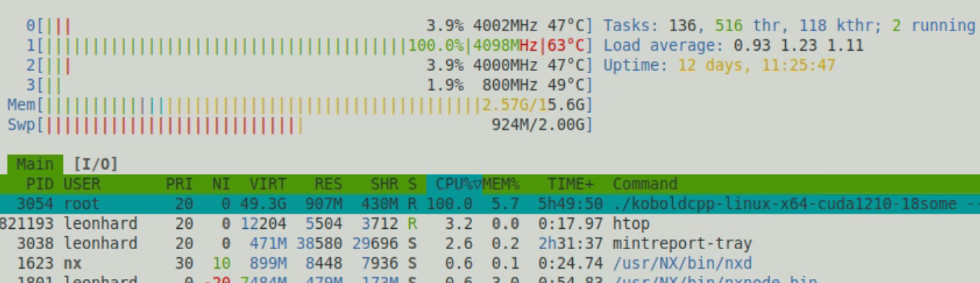Screen dimensions: 980x283
Task: Sort by Command column header
Action: pos(645,184)
